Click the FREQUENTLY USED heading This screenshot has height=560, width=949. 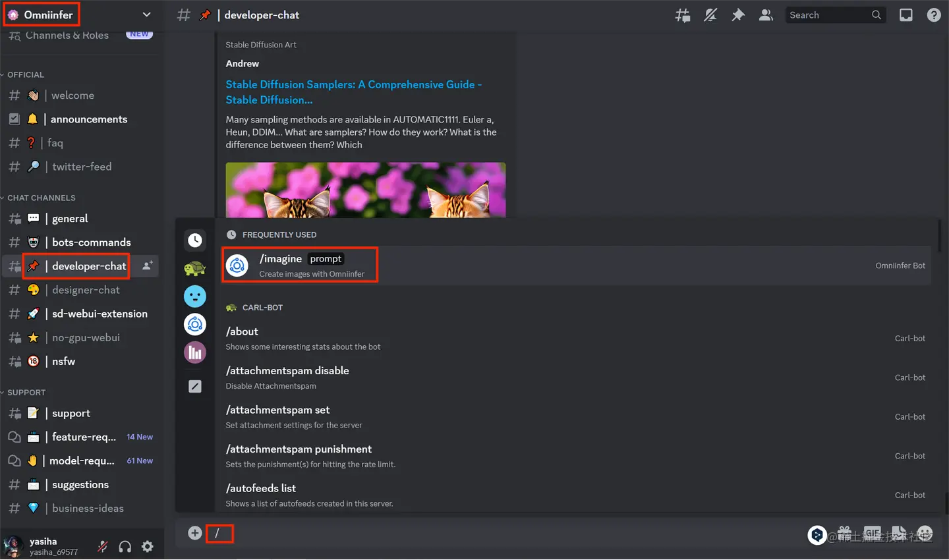point(279,235)
